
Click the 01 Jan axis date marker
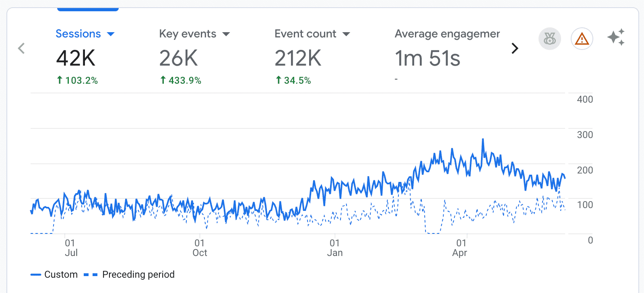tap(334, 248)
